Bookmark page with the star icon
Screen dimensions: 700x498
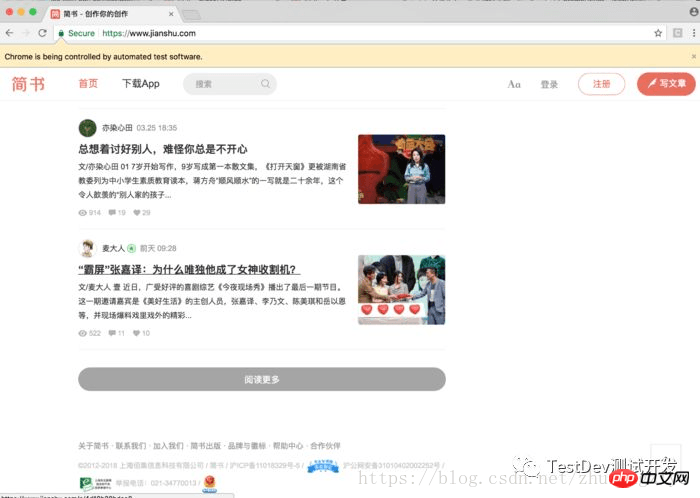tap(658, 33)
